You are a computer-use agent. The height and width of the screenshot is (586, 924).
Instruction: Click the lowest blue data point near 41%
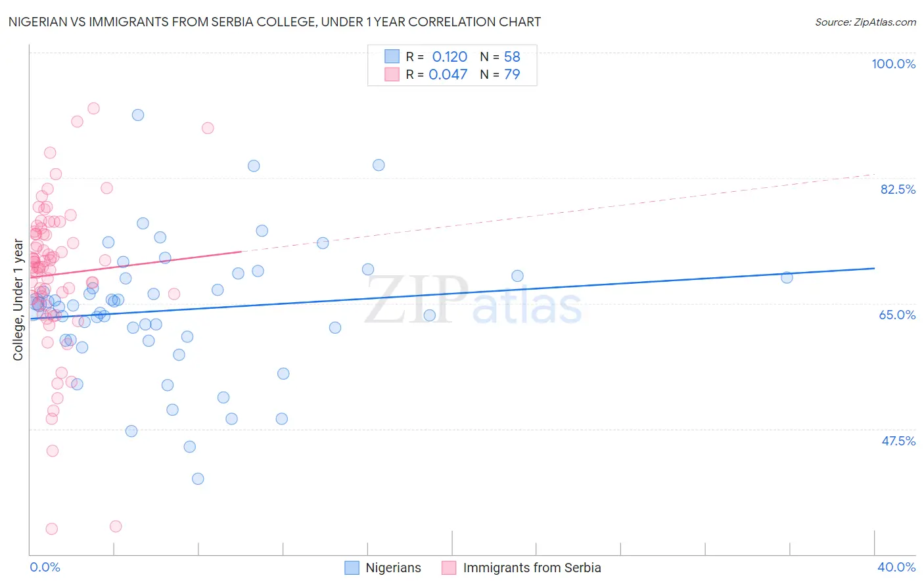pos(198,479)
